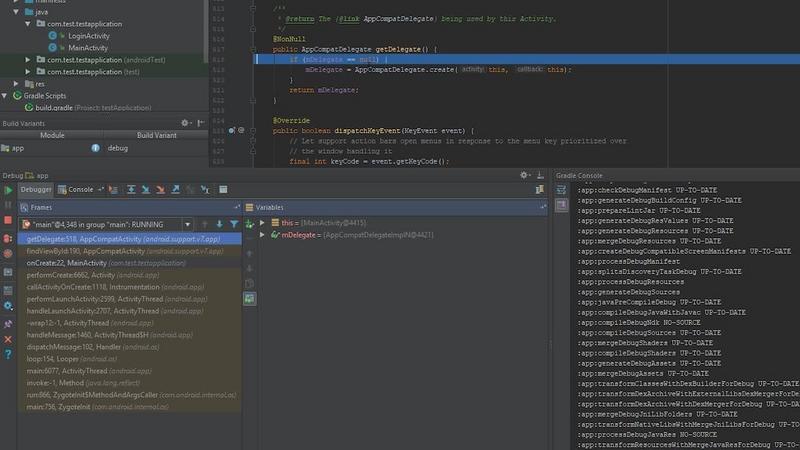Click the Build Variant column header
Viewport: 800px width, 450px height.
(x=157, y=135)
